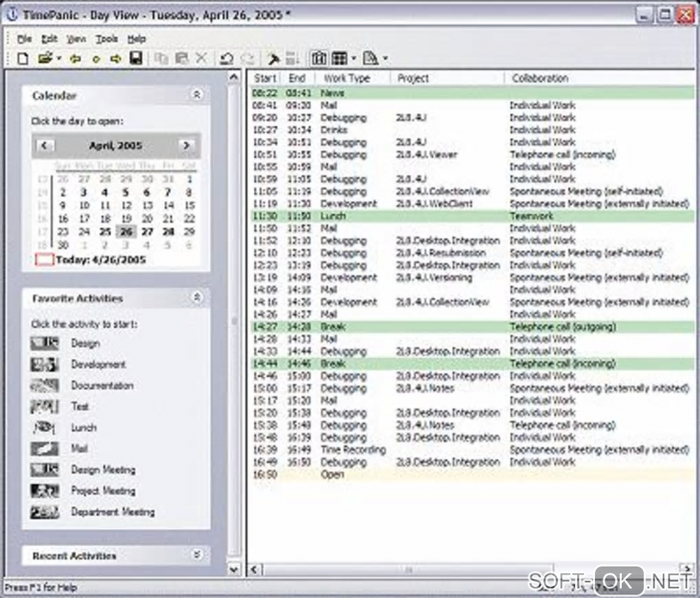Start the Design Meeting favorite activity
This screenshot has height=598, width=700.
[83, 470]
